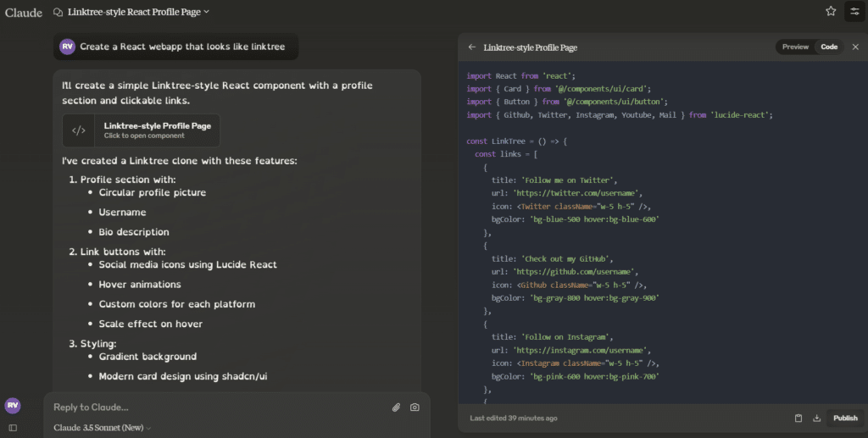Click the instagram.com url code line
Screen dimensions: 868x438
pos(571,350)
